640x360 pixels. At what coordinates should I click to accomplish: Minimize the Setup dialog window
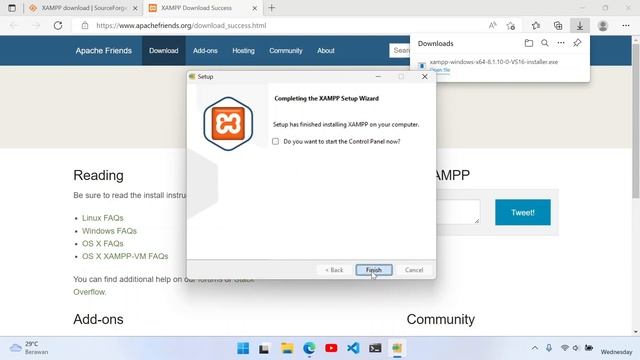(x=378, y=76)
